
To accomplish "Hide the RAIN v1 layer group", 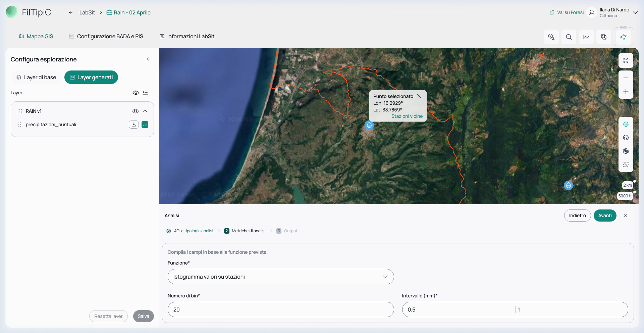I will click(x=136, y=111).
